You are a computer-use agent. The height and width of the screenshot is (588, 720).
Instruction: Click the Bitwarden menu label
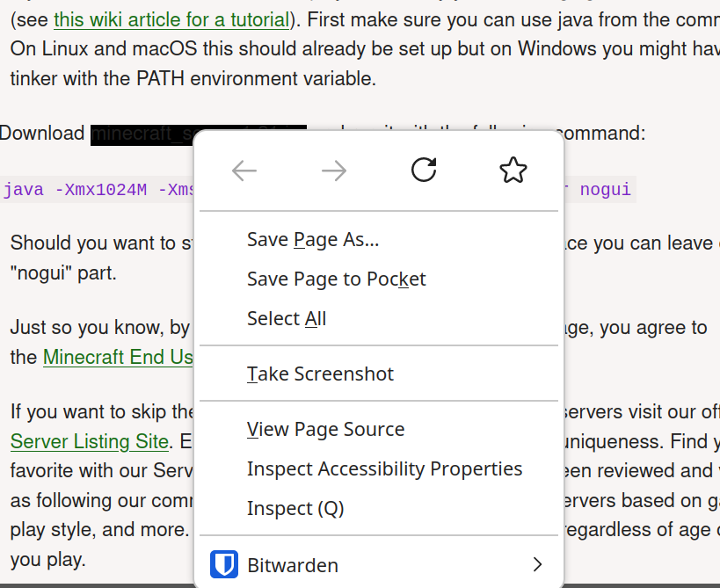click(293, 564)
